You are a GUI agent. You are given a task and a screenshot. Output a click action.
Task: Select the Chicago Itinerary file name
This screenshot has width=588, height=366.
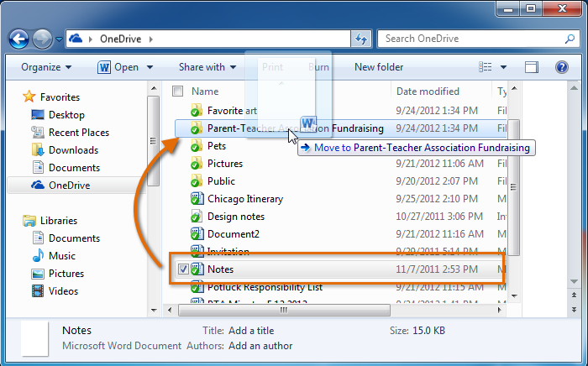click(245, 199)
